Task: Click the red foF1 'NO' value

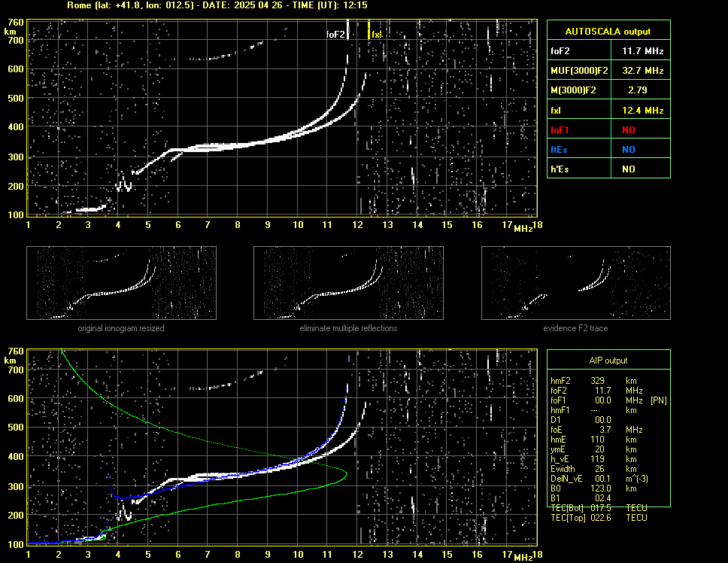Action: [x=629, y=130]
